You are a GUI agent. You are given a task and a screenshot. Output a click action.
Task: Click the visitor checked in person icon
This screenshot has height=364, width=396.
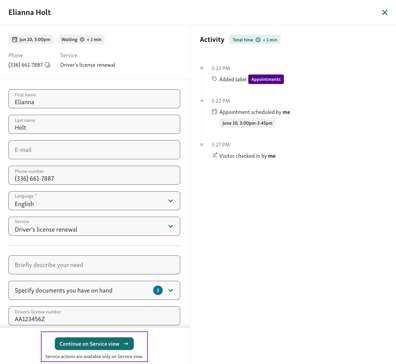pyautogui.click(x=214, y=155)
